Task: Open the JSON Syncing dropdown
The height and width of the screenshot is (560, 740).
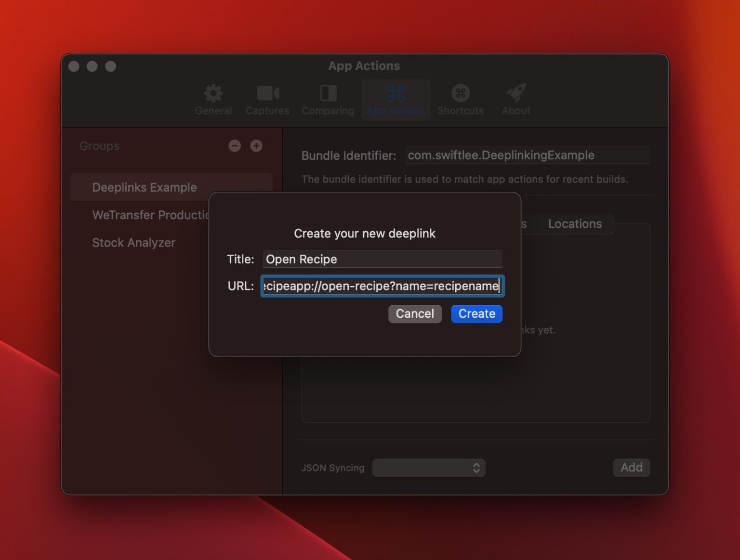Action: 429,468
